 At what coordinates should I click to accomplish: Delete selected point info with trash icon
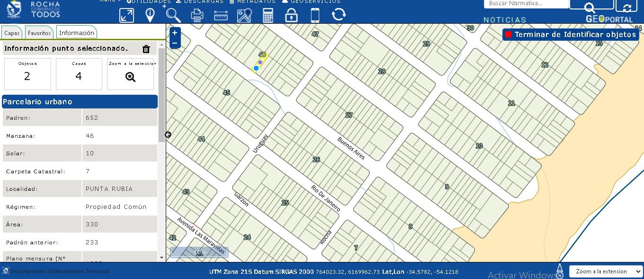click(x=146, y=49)
